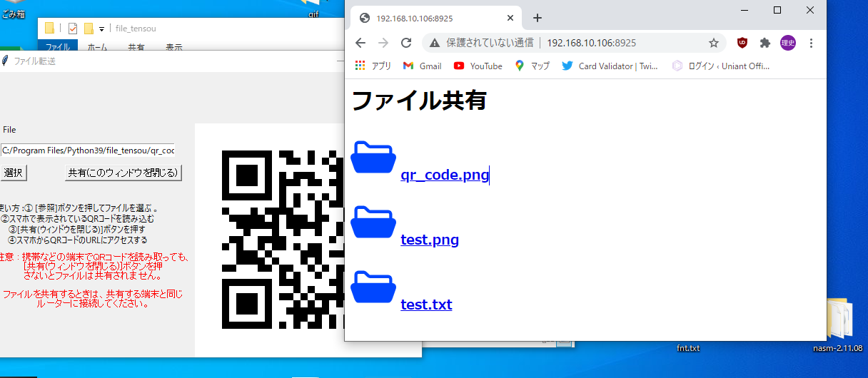Click the folder icon beside test.txt

tap(373, 287)
